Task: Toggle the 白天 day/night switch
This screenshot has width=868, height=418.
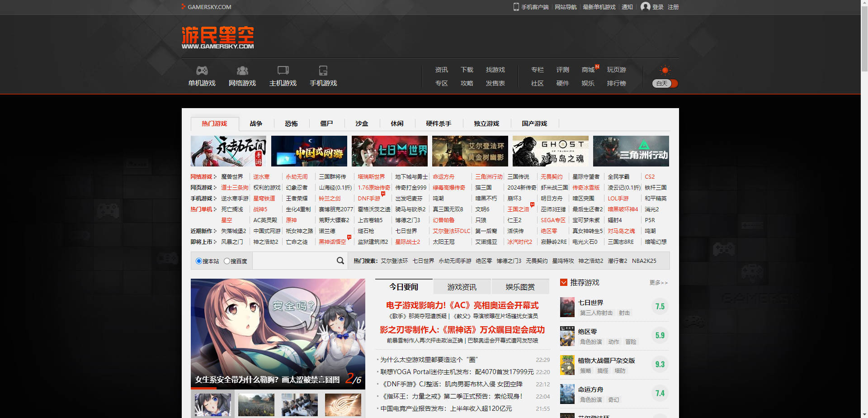Action: (x=665, y=84)
